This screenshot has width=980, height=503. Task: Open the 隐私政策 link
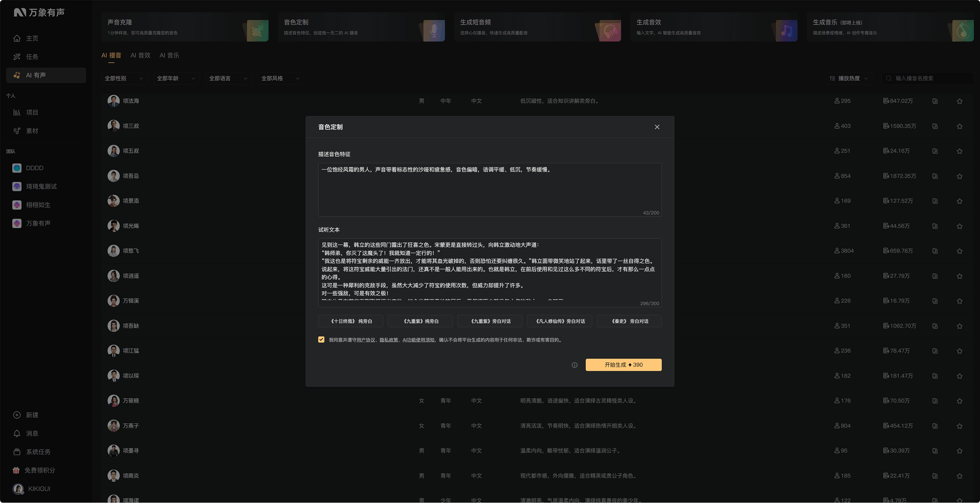coord(388,340)
